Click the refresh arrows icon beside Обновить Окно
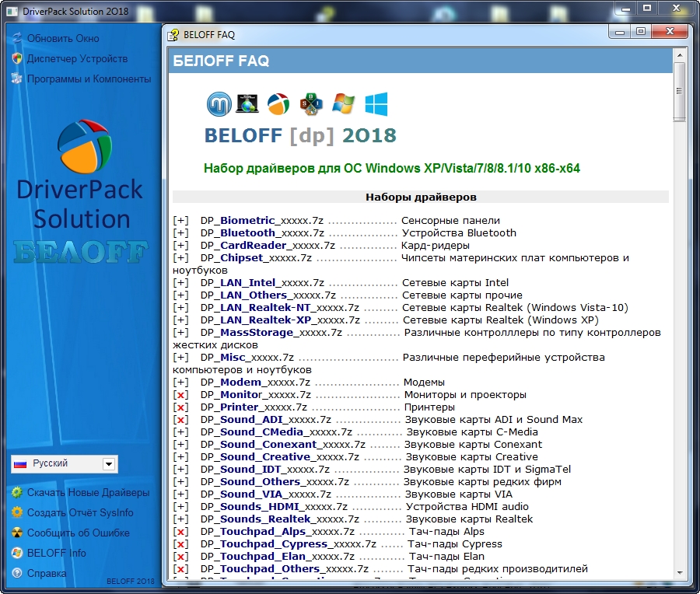This screenshot has height=594, width=700. click(x=17, y=38)
